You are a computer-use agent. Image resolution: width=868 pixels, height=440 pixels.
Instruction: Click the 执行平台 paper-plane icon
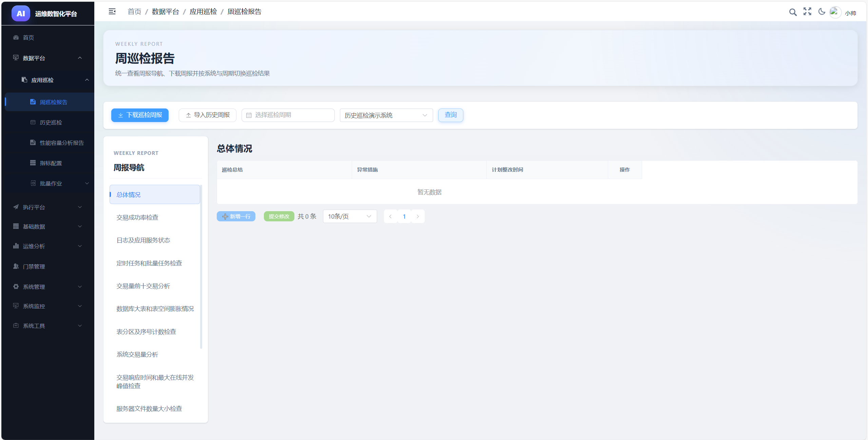click(x=16, y=207)
